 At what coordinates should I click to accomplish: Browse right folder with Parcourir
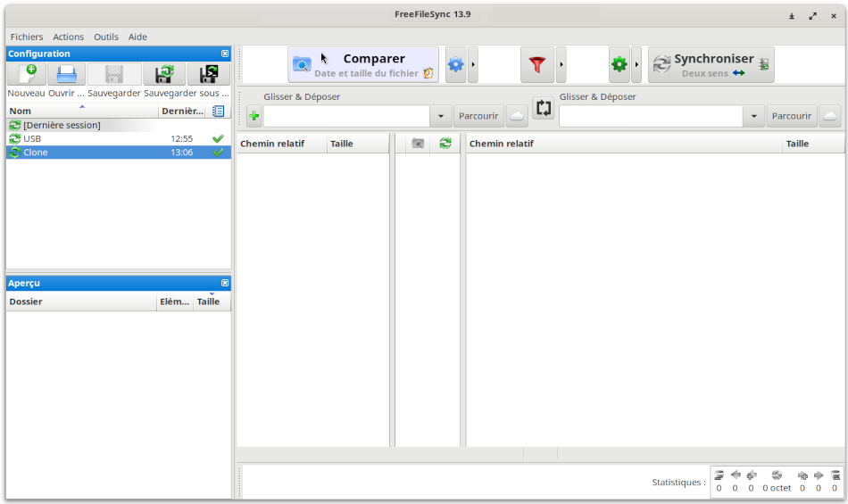792,116
